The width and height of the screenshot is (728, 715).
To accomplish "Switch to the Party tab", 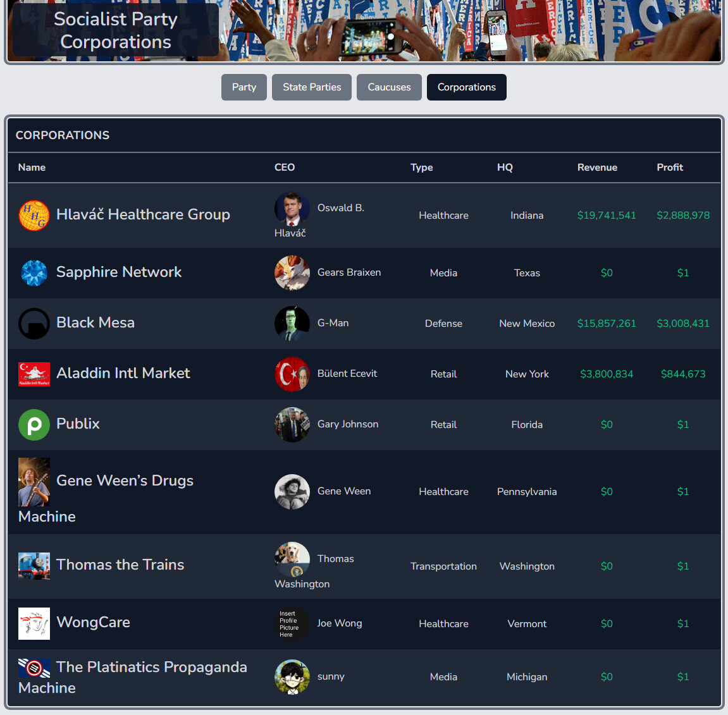I will 244,87.
